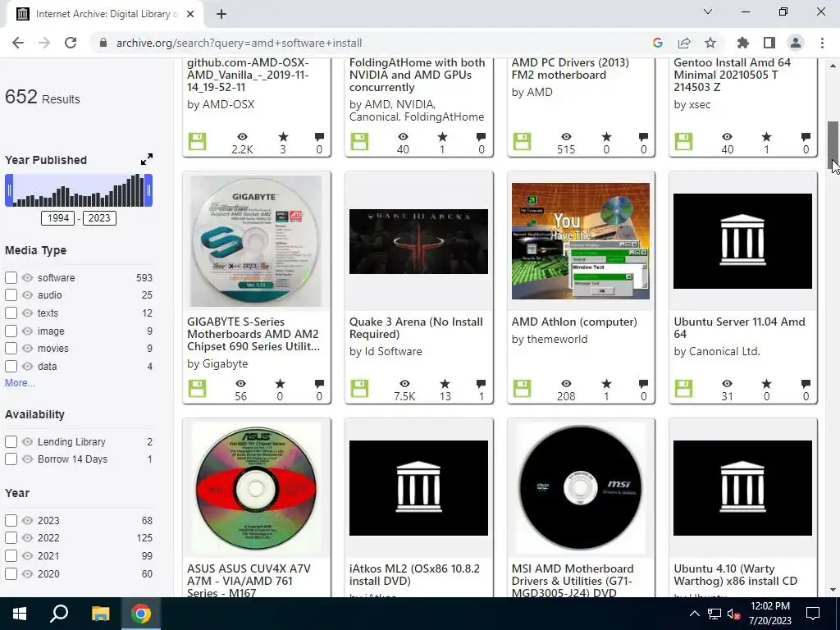The image size is (840, 630).
Task: Click the padlock site info icon
Action: point(103,43)
